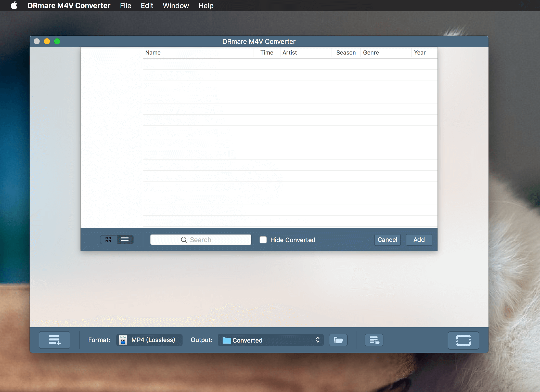Image resolution: width=540 pixels, height=392 pixels.
Task: Click the add files icon in bottom toolbar
Action: click(x=55, y=340)
